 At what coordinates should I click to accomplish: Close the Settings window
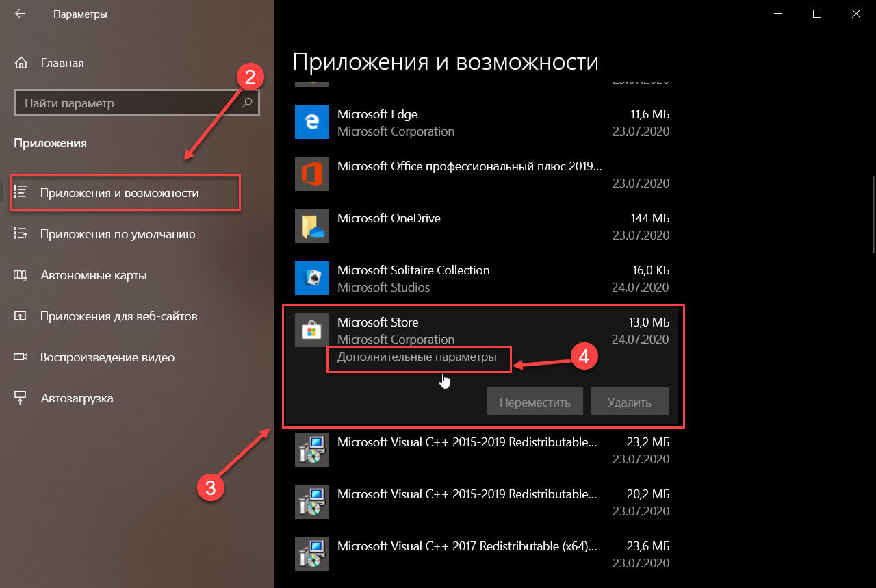click(855, 14)
